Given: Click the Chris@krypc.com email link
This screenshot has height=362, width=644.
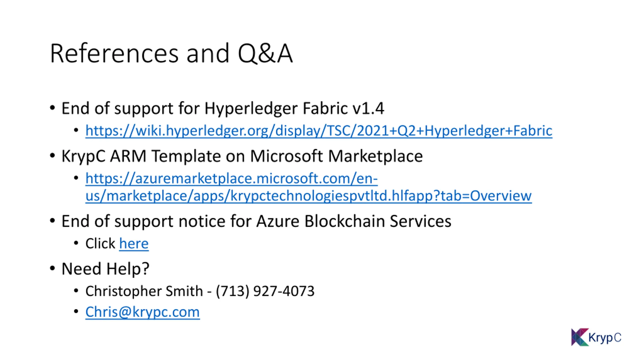Looking at the screenshot, I should pyautogui.click(x=142, y=312).
